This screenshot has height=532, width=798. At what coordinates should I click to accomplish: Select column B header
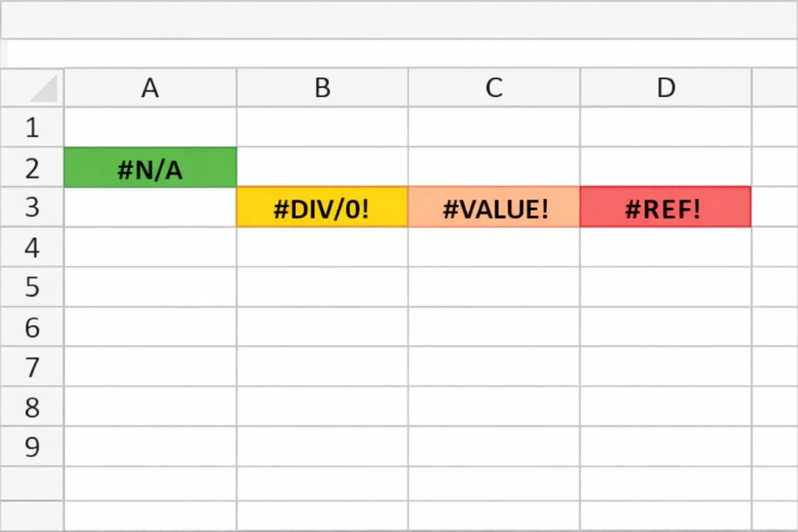click(x=322, y=88)
